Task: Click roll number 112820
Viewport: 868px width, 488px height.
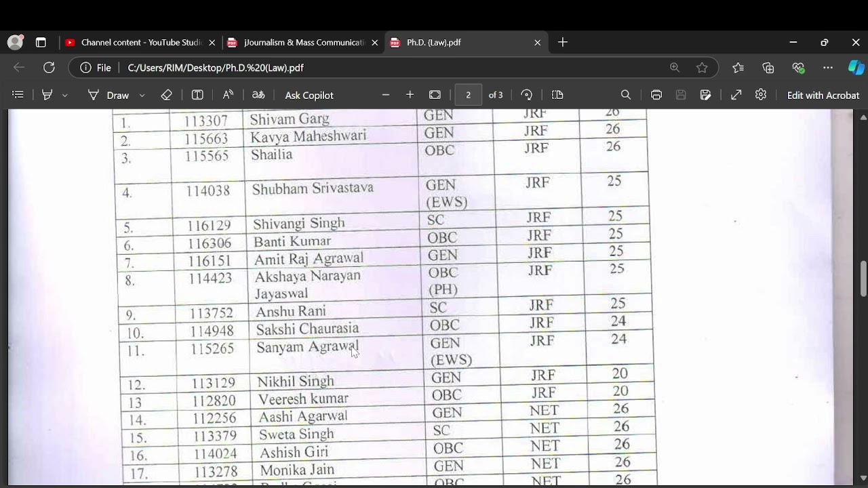Action: point(214,401)
